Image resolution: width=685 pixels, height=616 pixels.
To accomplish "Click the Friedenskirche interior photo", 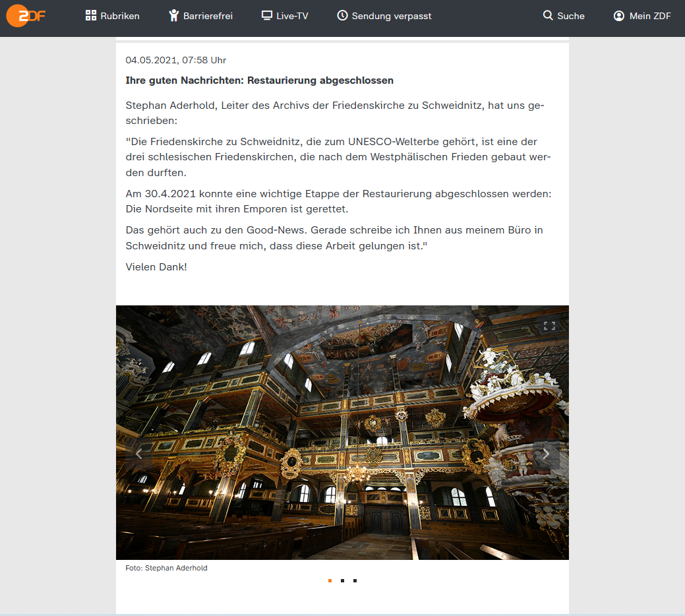I will 342,433.
